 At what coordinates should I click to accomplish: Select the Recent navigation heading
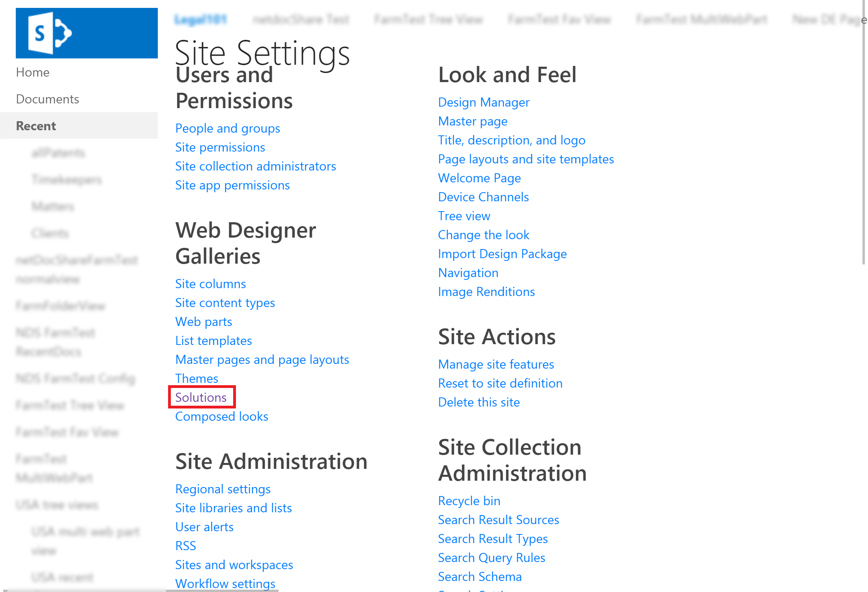[x=36, y=126]
